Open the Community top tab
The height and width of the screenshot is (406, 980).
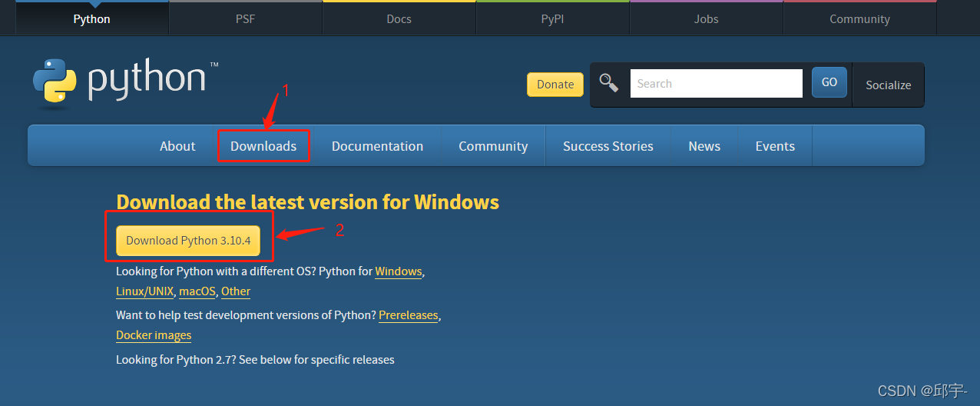859,18
